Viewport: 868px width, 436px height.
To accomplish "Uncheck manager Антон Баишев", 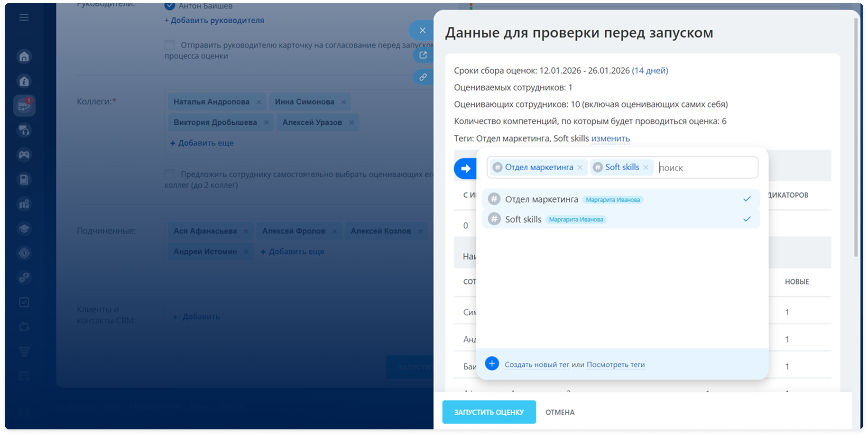I will point(170,6).
